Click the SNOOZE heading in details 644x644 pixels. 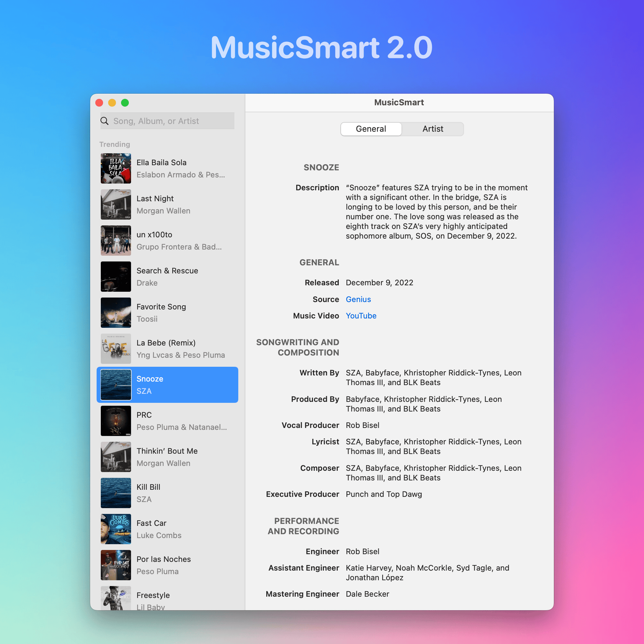321,167
